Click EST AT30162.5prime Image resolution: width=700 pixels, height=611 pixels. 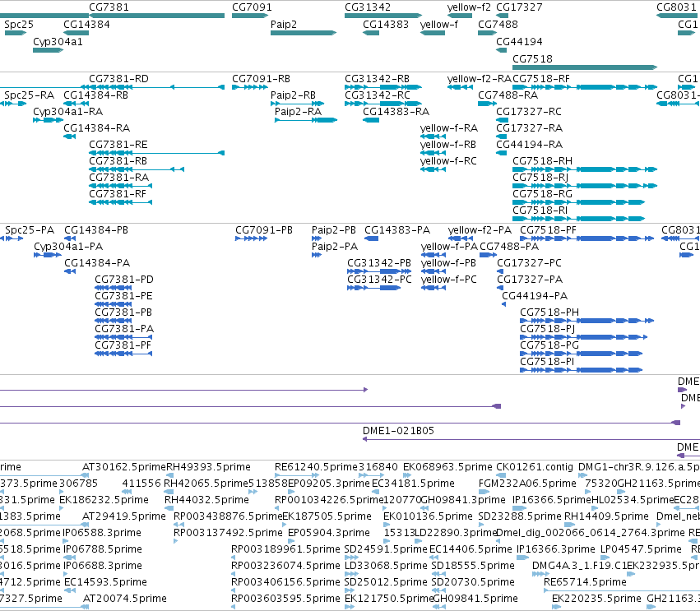[x=123, y=467]
